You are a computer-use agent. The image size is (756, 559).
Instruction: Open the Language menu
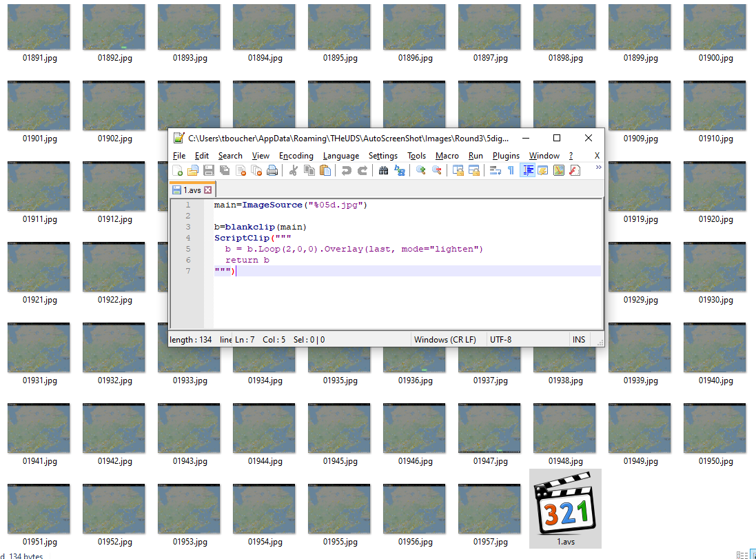tap(341, 156)
